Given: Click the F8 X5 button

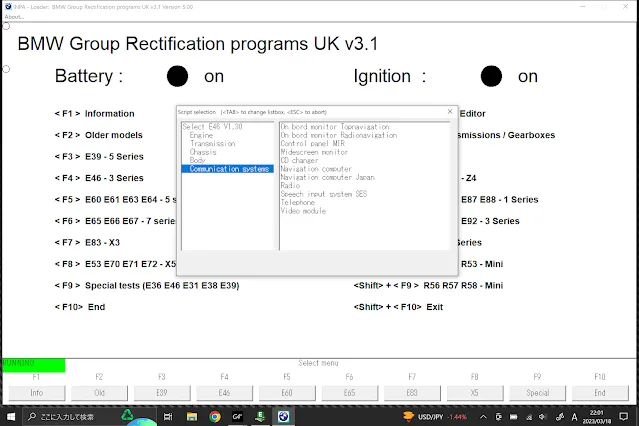Looking at the screenshot, I should (475, 393).
